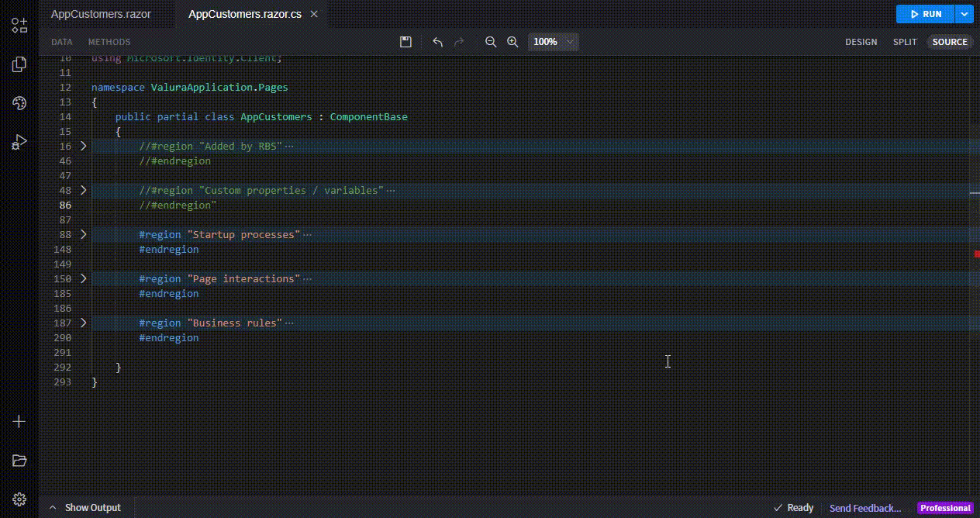Zoom in using the magnifier plus icon
Screen dimensions: 980x518
pyautogui.click(x=512, y=42)
